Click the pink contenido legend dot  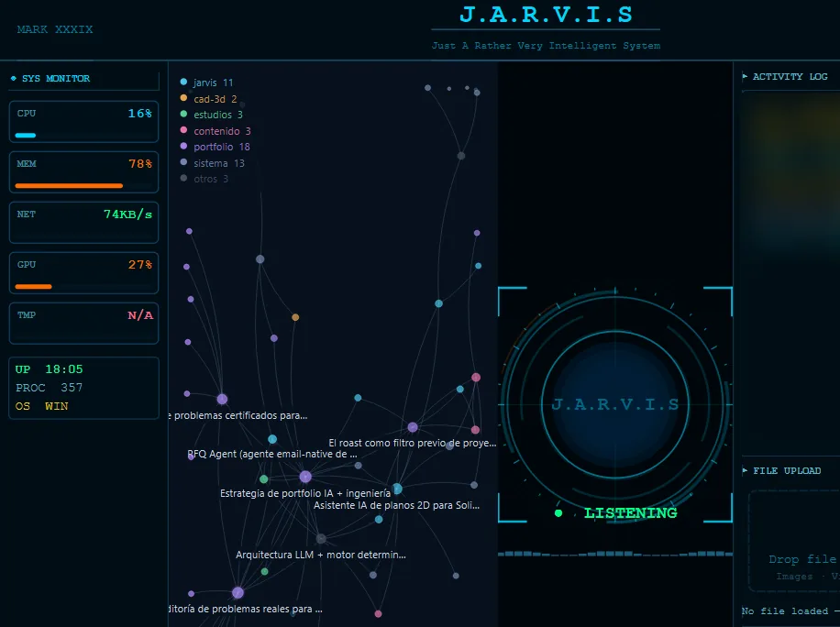click(183, 130)
